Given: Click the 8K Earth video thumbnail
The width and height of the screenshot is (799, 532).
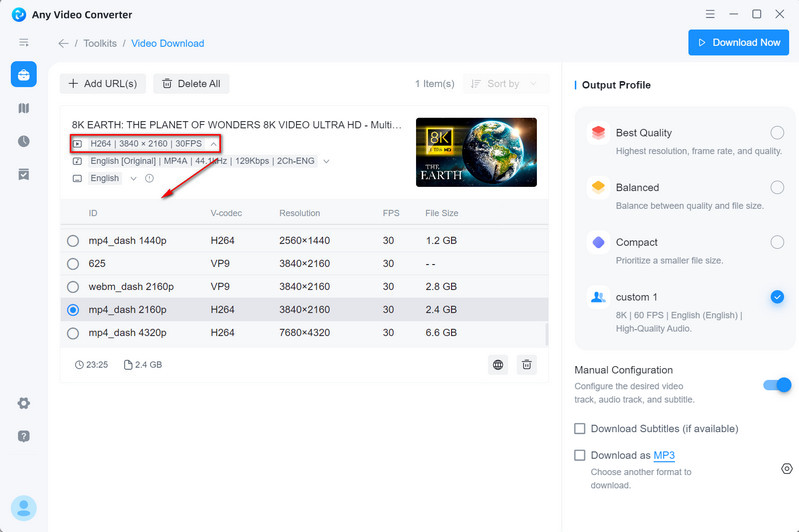Looking at the screenshot, I should coord(476,152).
